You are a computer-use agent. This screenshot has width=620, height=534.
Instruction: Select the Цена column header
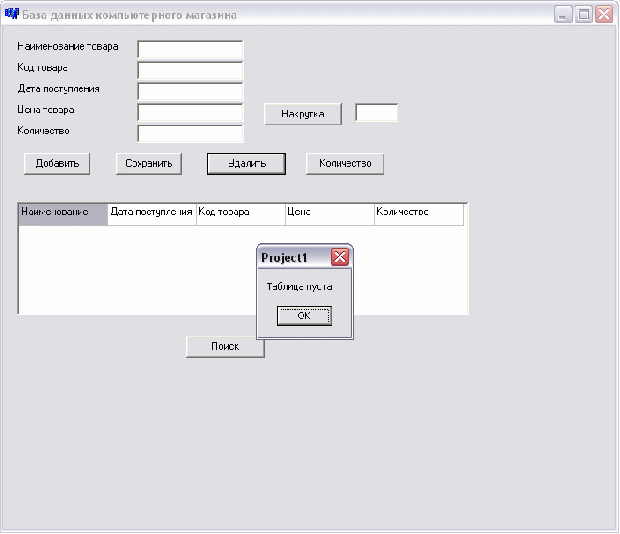point(330,214)
